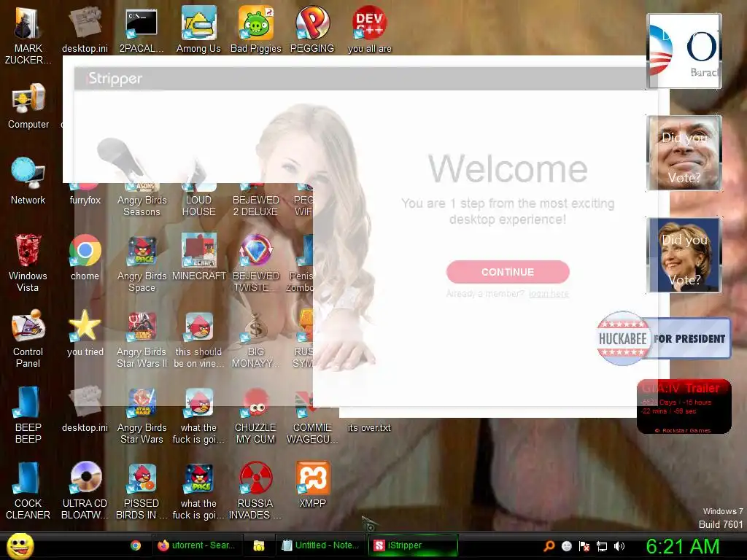Click the 6:21 AM taskbar clock
The image size is (747, 560).
(683, 546)
